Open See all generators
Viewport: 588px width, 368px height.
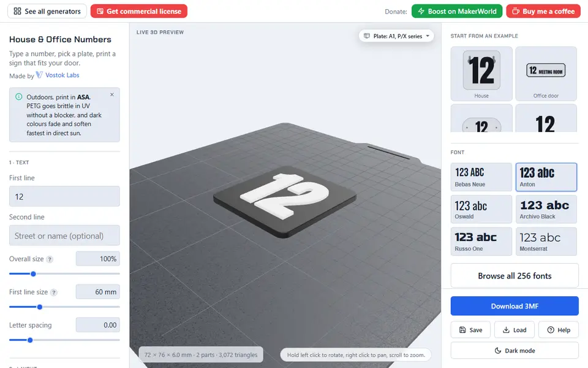click(47, 11)
